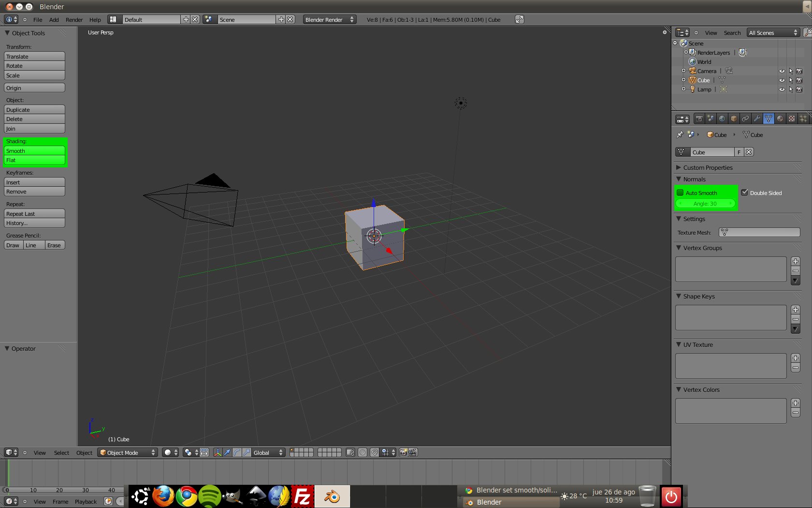
Task: Open the Add menu
Action: pyautogui.click(x=54, y=20)
